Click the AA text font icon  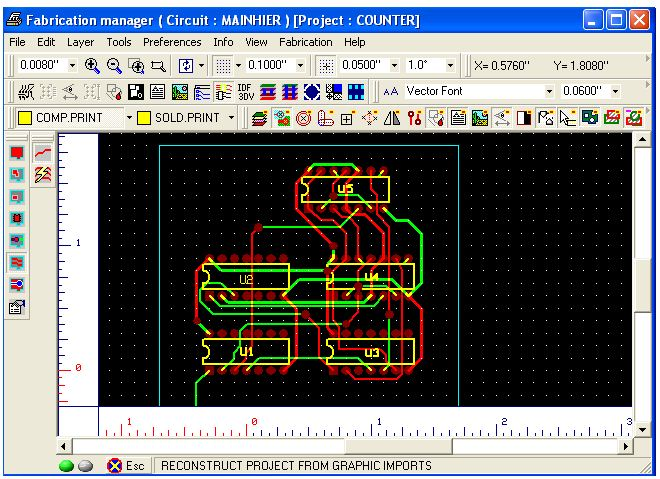(x=390, y=91)
